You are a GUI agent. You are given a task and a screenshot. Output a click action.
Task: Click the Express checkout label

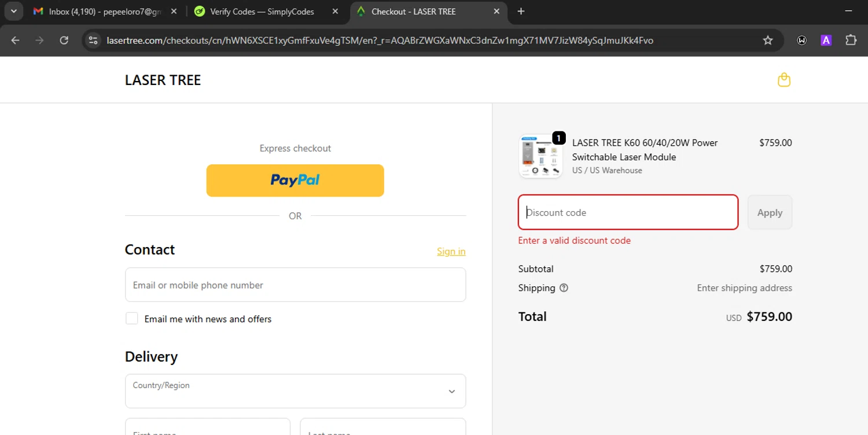tap(295, 149)
